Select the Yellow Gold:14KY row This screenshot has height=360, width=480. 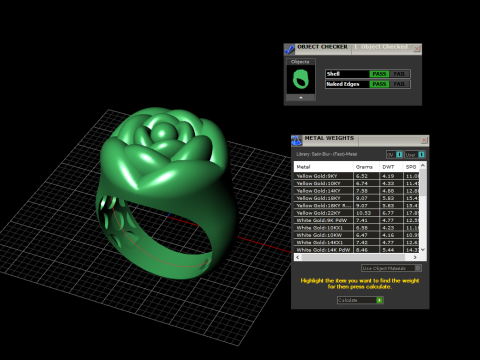point(356,191)
